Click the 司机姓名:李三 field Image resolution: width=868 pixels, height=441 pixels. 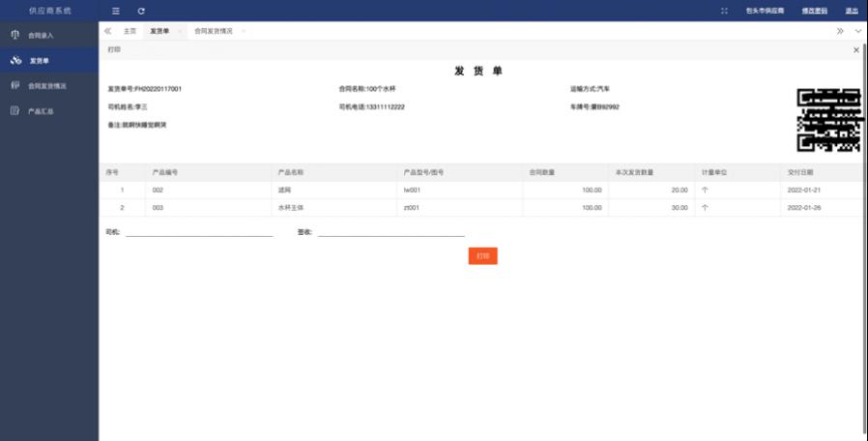(128, 107)
